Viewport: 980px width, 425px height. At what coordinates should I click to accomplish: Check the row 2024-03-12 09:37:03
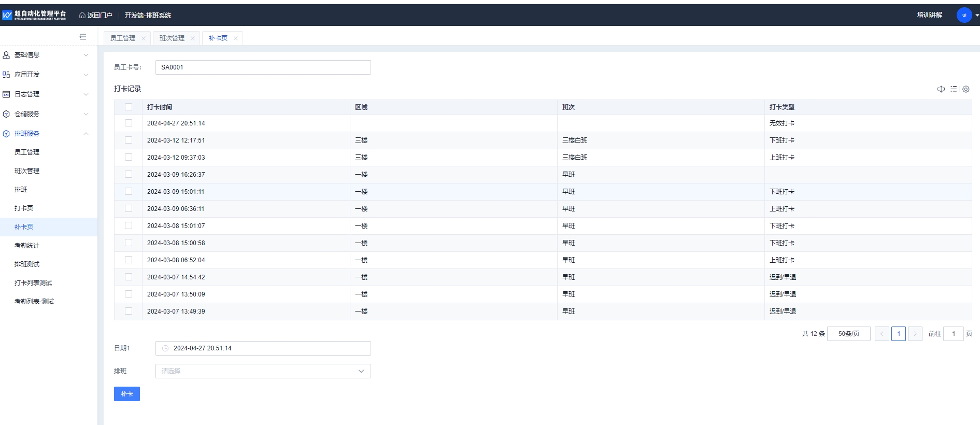pyautogui.click(x=129, y=157)
